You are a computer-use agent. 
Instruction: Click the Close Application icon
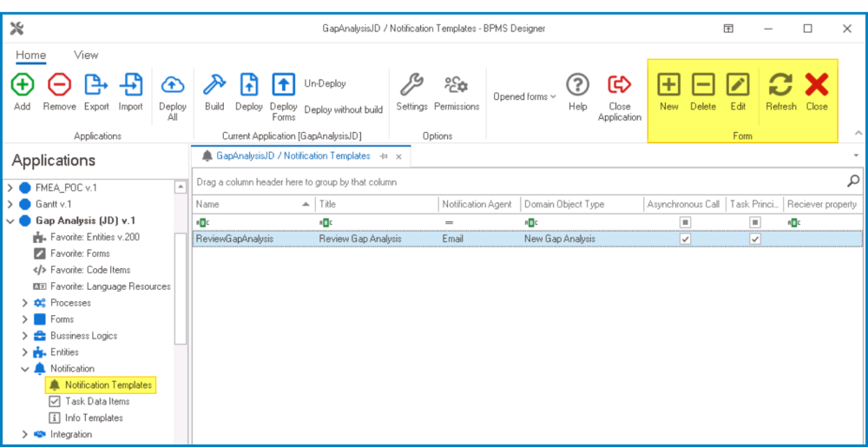coord(620,85)
